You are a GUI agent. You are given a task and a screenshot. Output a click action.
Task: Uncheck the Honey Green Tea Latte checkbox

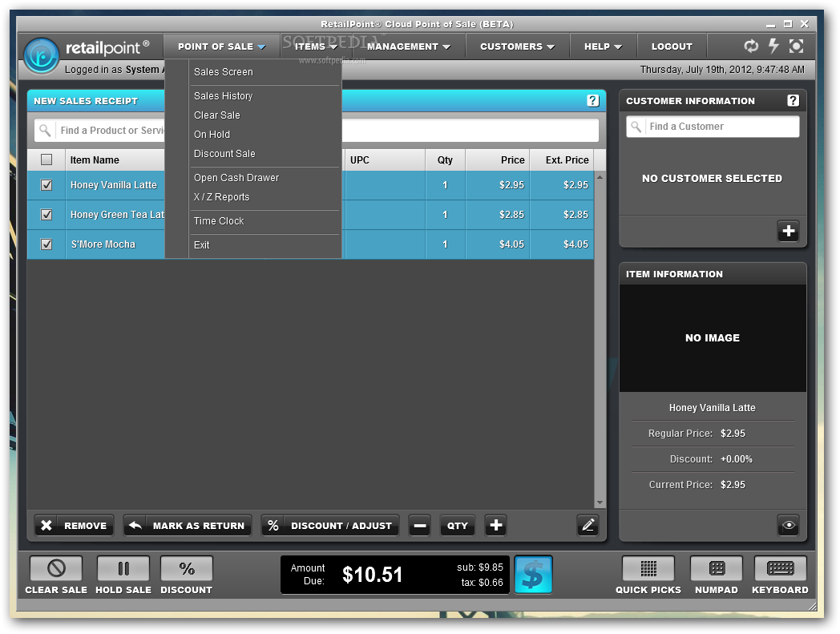46,214
